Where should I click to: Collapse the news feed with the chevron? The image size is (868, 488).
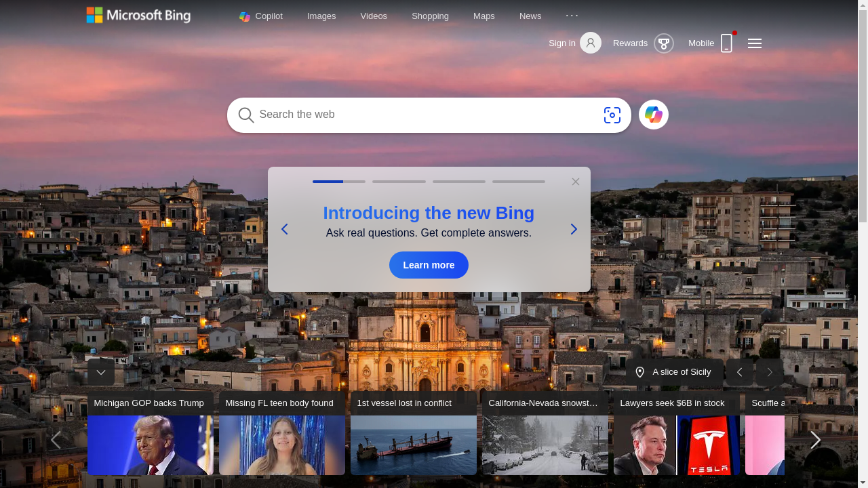101,372
